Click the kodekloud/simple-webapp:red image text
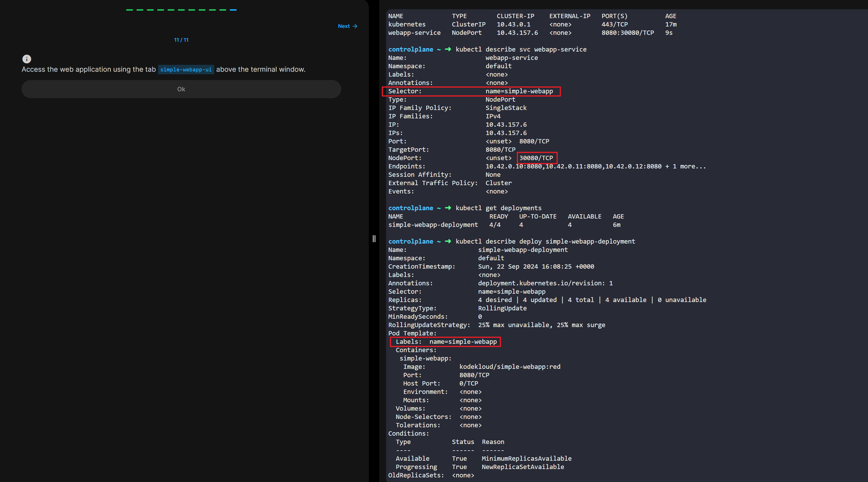The width and height of the screenshot is (868, 482). [510, 366]
